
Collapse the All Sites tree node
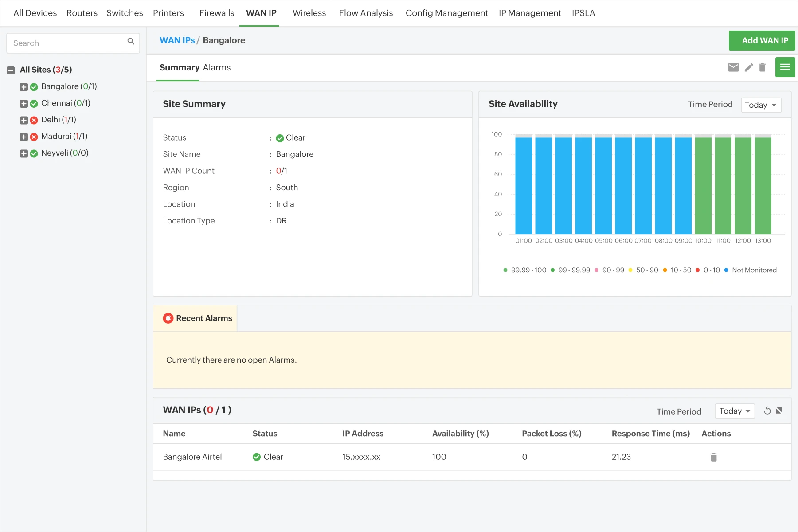coord(11,70)
